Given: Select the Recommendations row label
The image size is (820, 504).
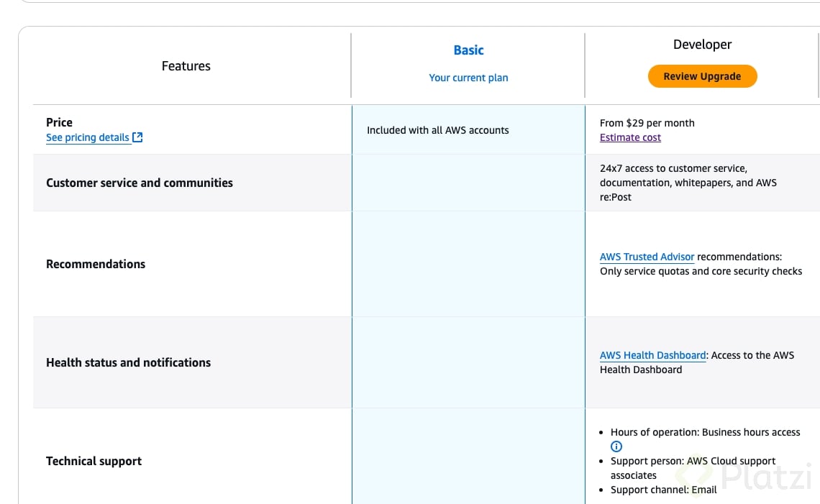Looking at the screenshot, I should click(x=96, y=264).
